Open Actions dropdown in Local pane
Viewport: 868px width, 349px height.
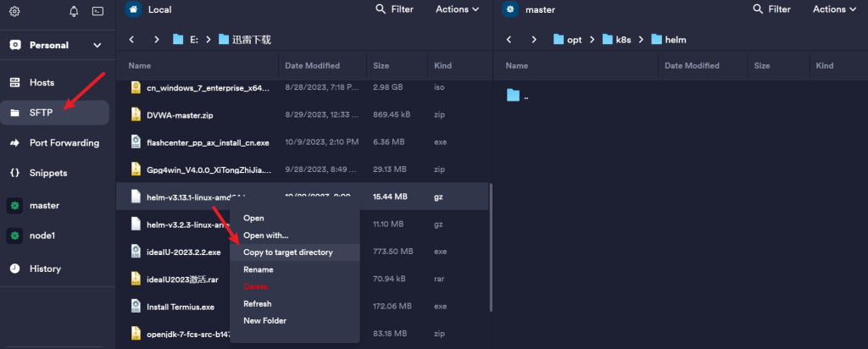click(x=457, y=9)
